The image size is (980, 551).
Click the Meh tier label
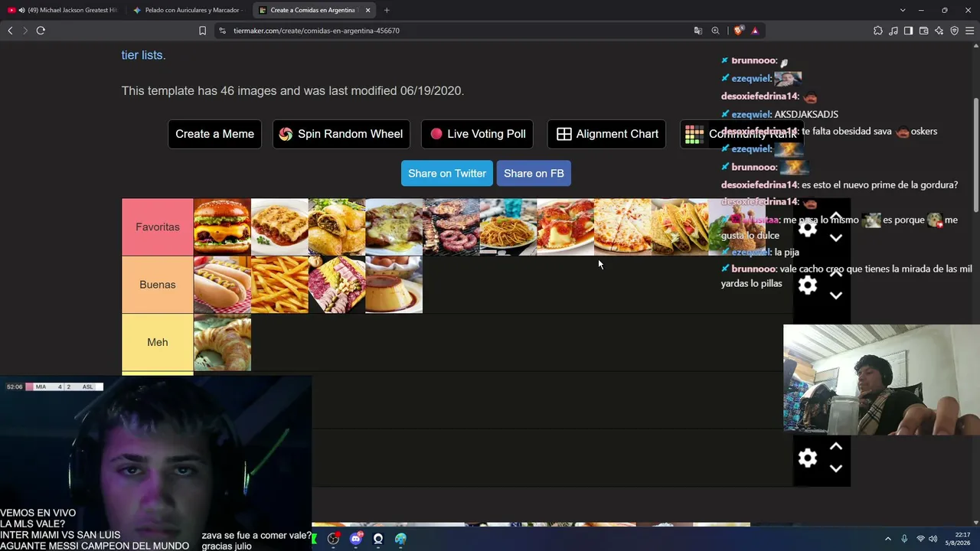(x=157, y=342)
